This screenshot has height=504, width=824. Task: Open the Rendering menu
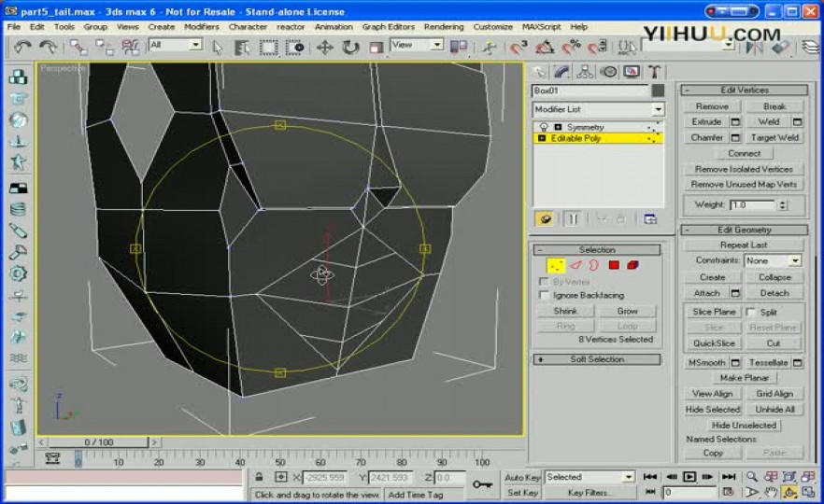click(444, 27)
